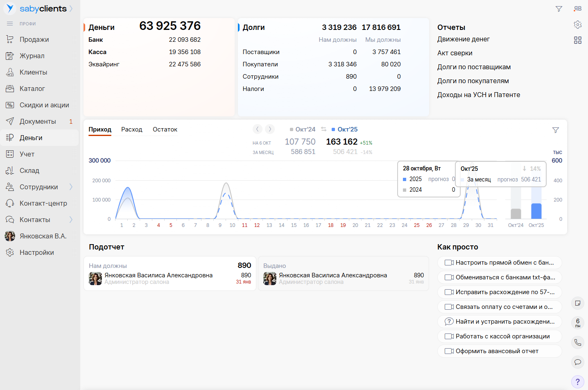This screenshot has height=390, width=588.
Task: Open the calendar icon showing 6 пн
Action: (578, 323)
